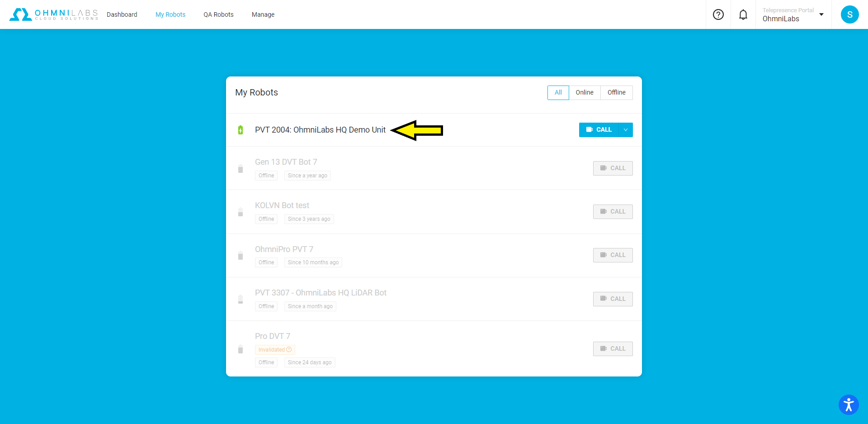Open the accessibility widget icon
Screen dimensions: 868x424
(849, 405)
